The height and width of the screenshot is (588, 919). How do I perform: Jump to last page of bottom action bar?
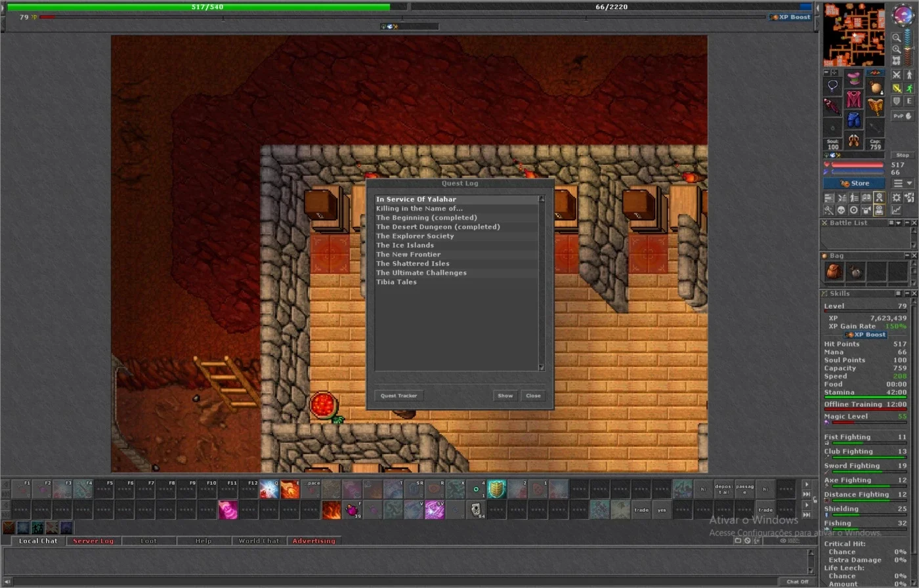tap(807, 514)
